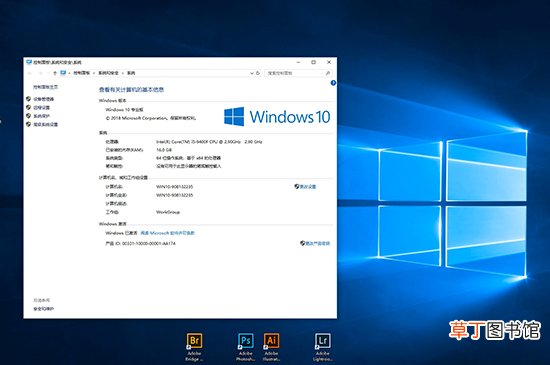Click the refresh icon beside the address bar
Image resolution: width=550 pixels, height=365 pixels.
[x=258, y=73]
